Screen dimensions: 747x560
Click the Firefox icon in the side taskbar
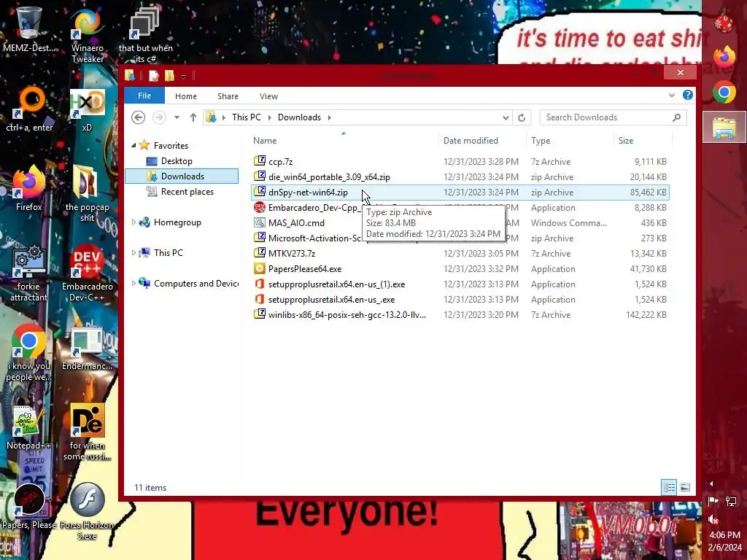click(x=724, y=57)
